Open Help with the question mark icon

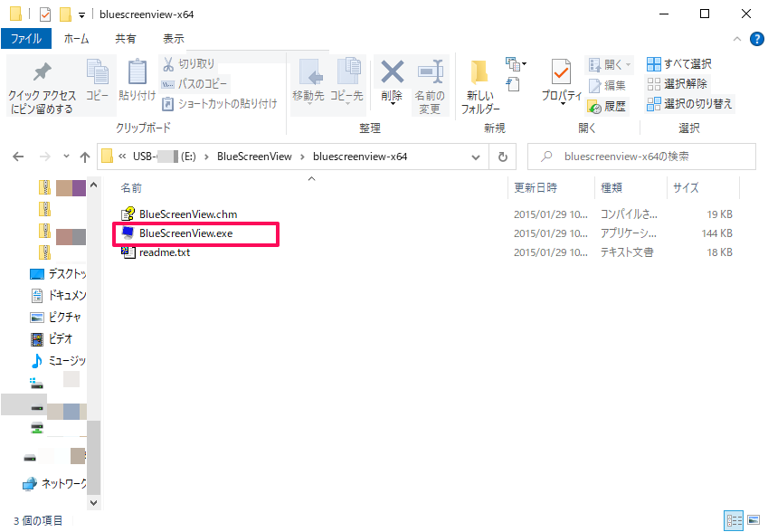click(757, 39)
